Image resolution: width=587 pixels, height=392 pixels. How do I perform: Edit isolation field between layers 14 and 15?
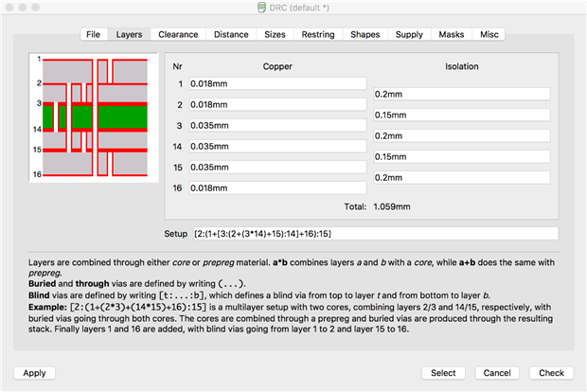point(462,157)
